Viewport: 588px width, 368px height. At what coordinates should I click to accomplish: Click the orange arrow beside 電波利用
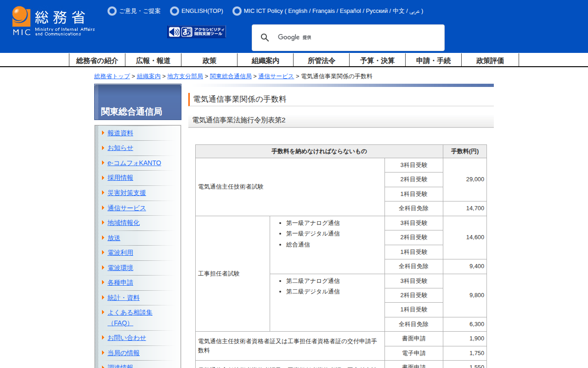click(x=103, y=253)
